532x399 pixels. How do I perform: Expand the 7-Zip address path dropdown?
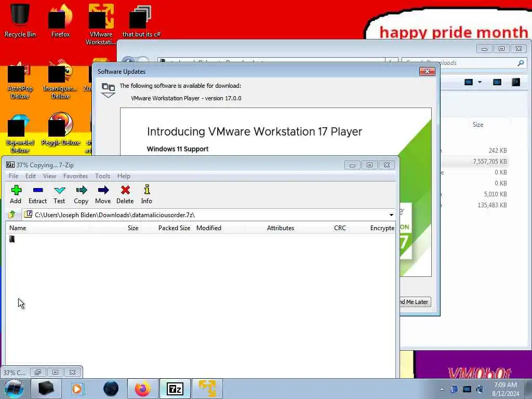pos(391,215)
